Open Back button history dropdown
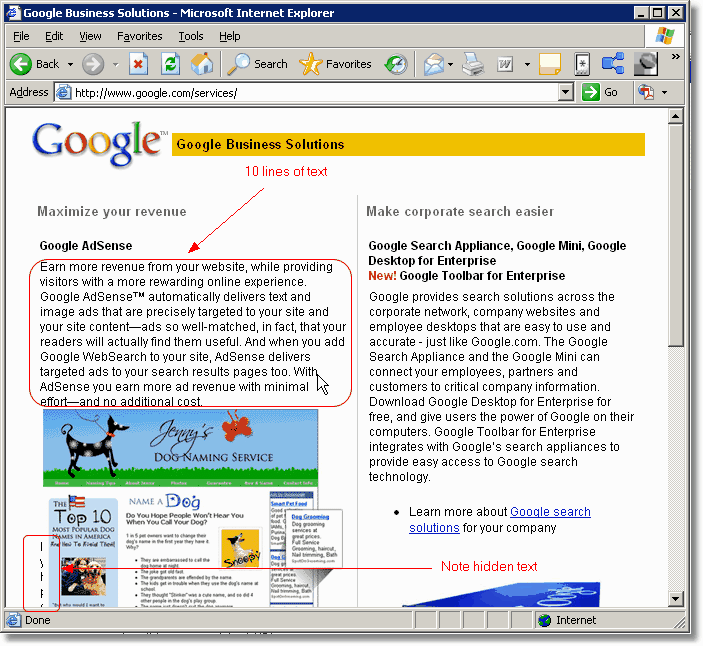This screenshot has height=646, width=703. click(x=70, y=65)
